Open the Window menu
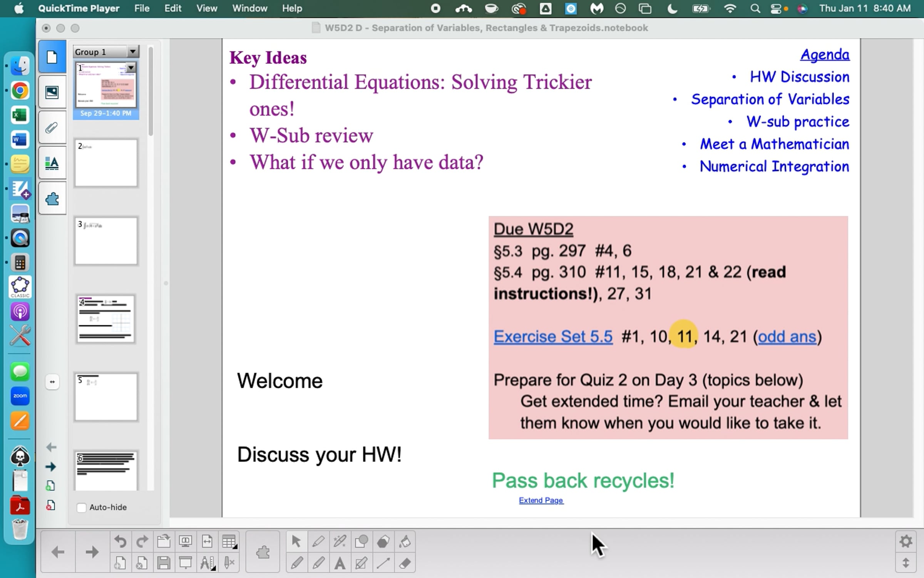The height and width of the screenshot is (578, 924). [x=249, y=8]
